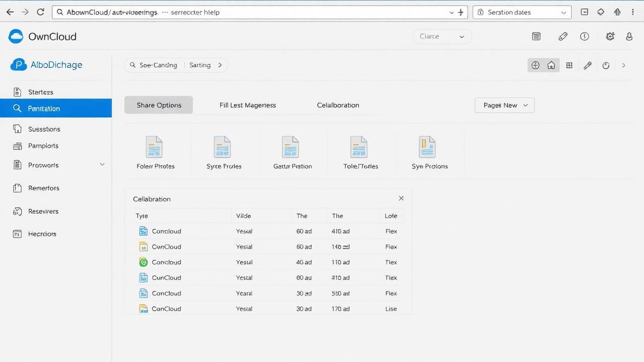Select the Fill Lest Magerıess tab
The height and width of the screenshot is (362, 644).
pyautogui.click(x=248, y=105)
